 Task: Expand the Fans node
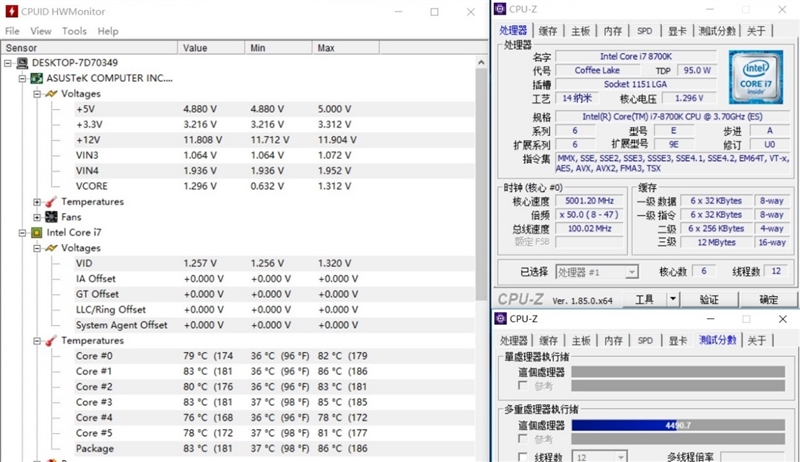pyautogui.click(x=37, y=217)
